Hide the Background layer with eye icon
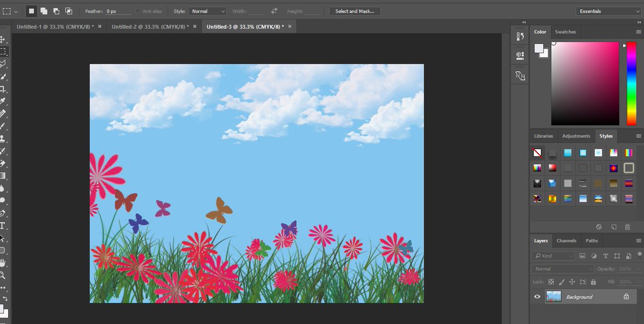The image size is (644, 324). (x=537, y=297)
